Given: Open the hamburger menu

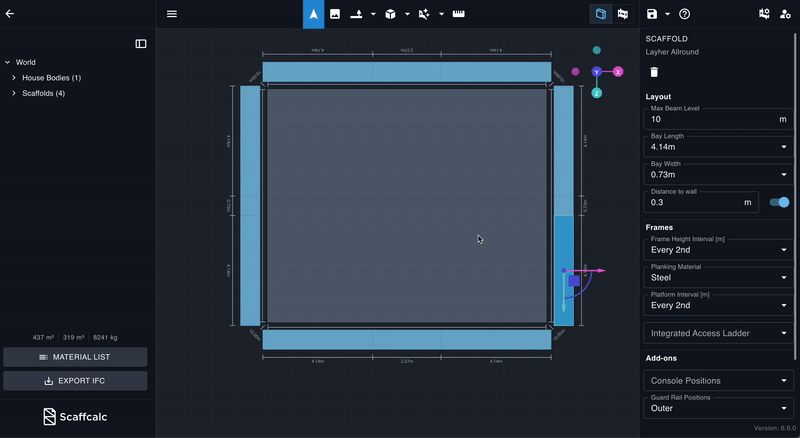Looking at the screenshot, I should tap(172, 14).
